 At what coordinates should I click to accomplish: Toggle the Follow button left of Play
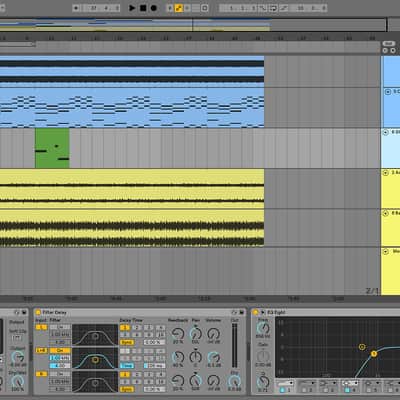pos(76,8)
